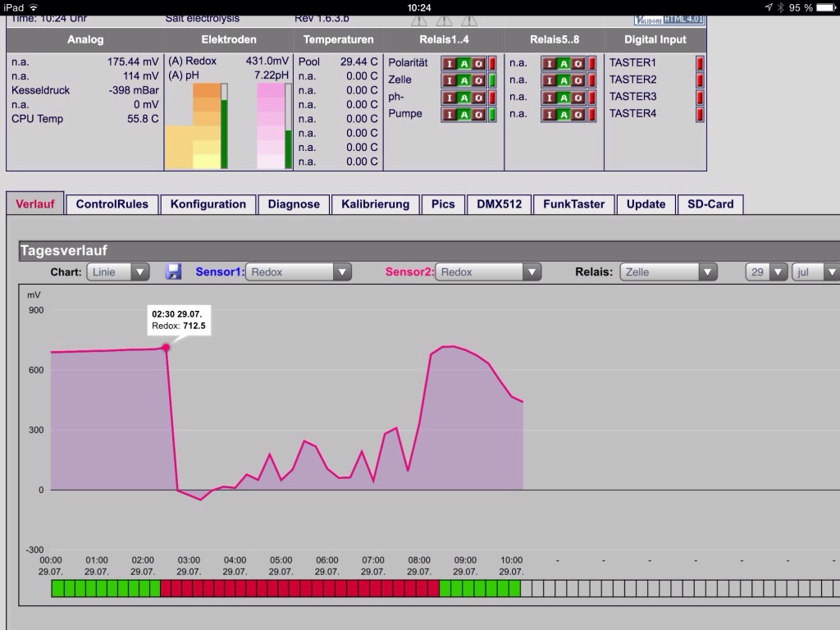Click the Validome HTML 4.01 badge
Image resolution: width=840 pixels, height=630 pixels.
click(x=669, y=20)
